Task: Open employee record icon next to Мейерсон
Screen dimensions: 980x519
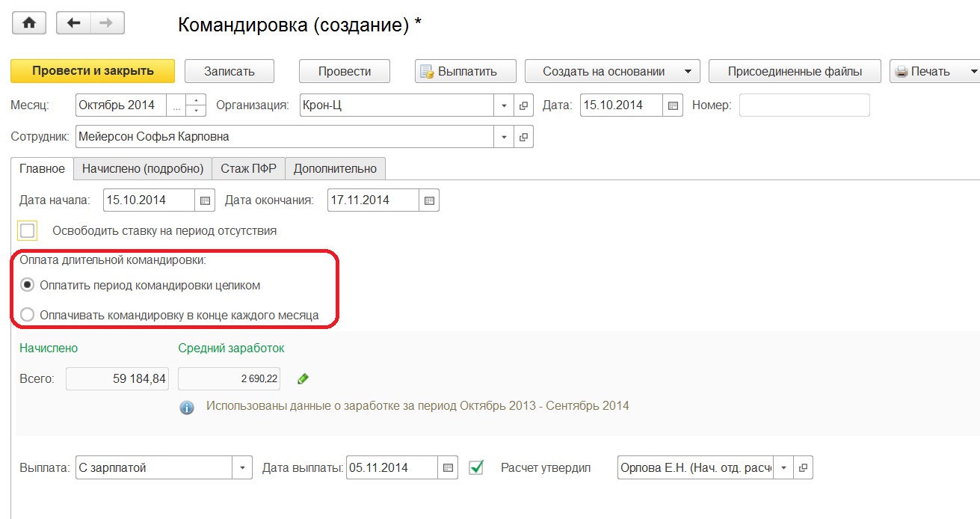Action: [524, 137]
